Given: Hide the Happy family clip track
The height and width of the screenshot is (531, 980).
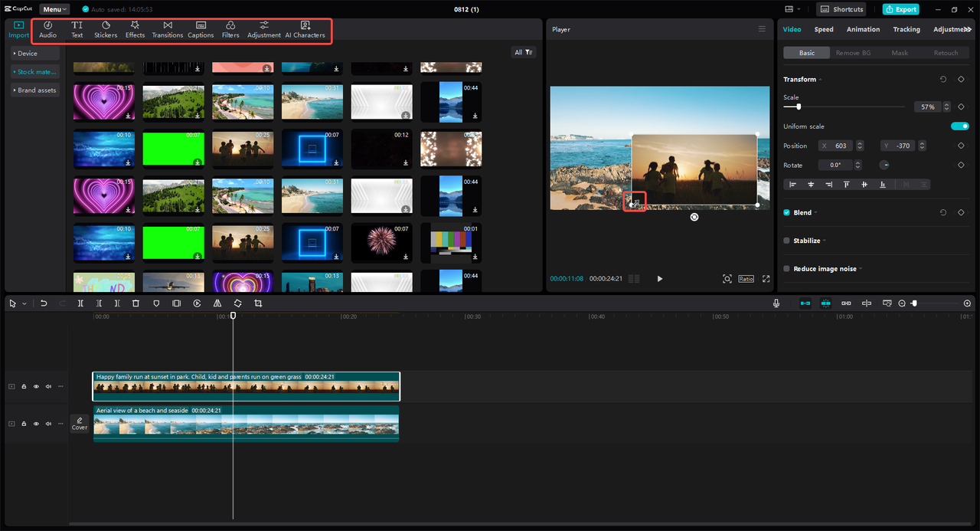Looking at the screenshot, I should 36,387.
